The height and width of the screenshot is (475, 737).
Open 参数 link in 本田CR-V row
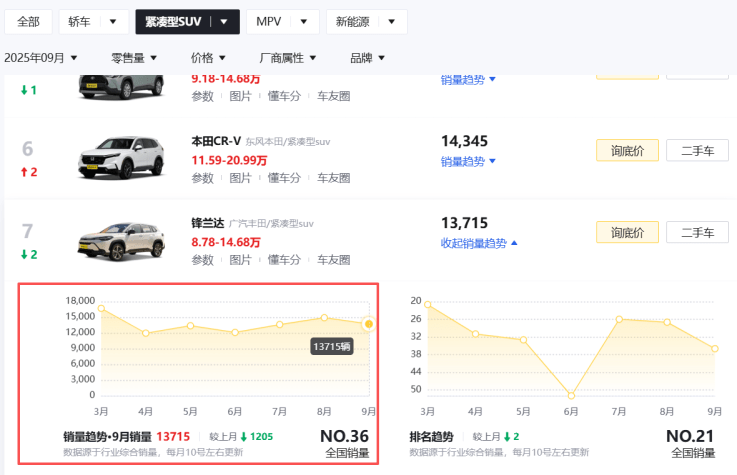(x=203, y=178)
